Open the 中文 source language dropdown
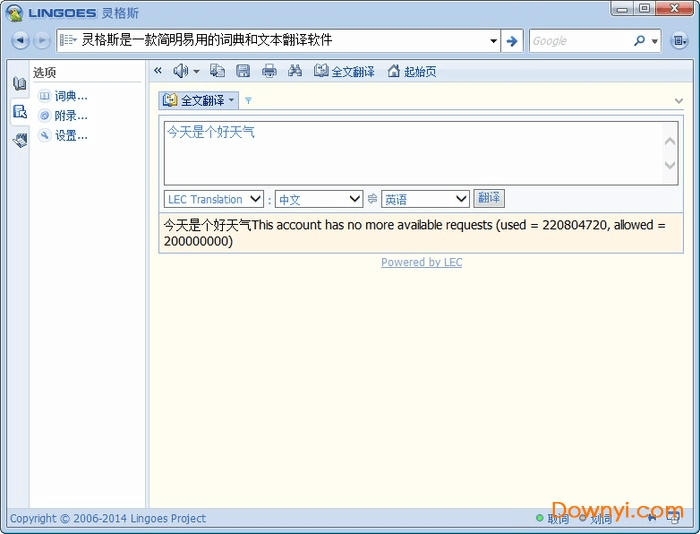This screenshot has height=534, width=700. click(319, 199)
